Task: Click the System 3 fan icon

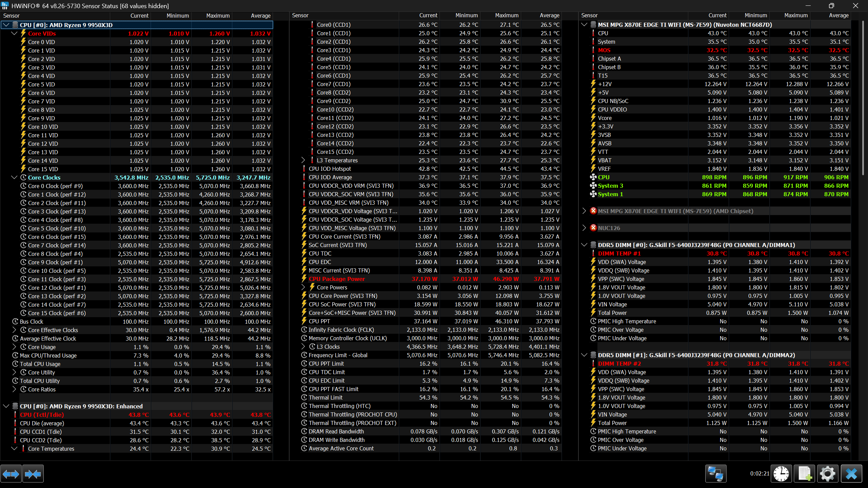Action: pos(593,186)
